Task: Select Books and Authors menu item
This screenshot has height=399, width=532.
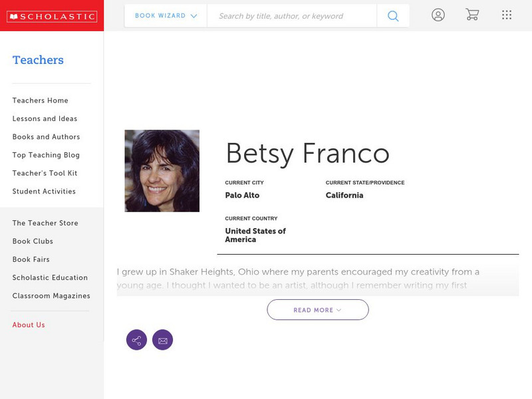Action: (x=46, y=137)
